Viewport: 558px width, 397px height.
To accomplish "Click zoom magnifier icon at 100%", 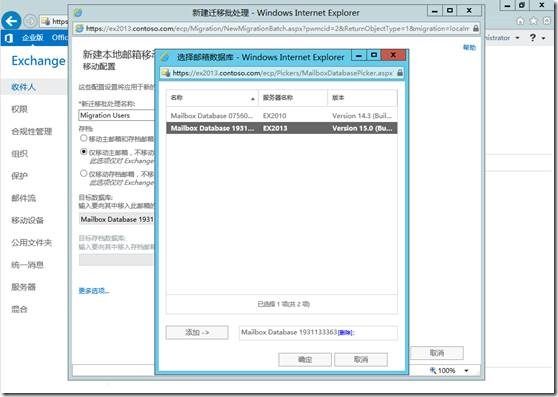I will (433, 370).
